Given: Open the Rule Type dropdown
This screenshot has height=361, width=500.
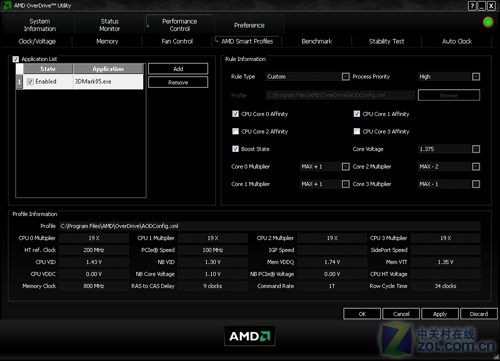Looking at the screenshot, I should pos(346,77).
